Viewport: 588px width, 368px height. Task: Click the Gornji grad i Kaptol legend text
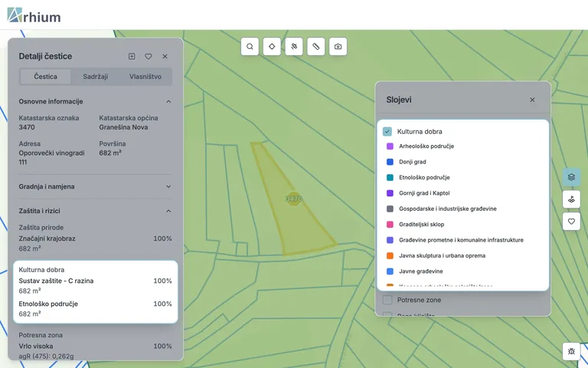pyautogui.click(x=424, y=193)
